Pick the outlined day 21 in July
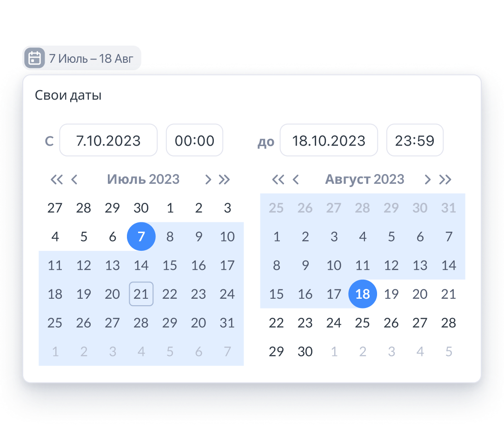The image size is (504, 429). [141, 294]
